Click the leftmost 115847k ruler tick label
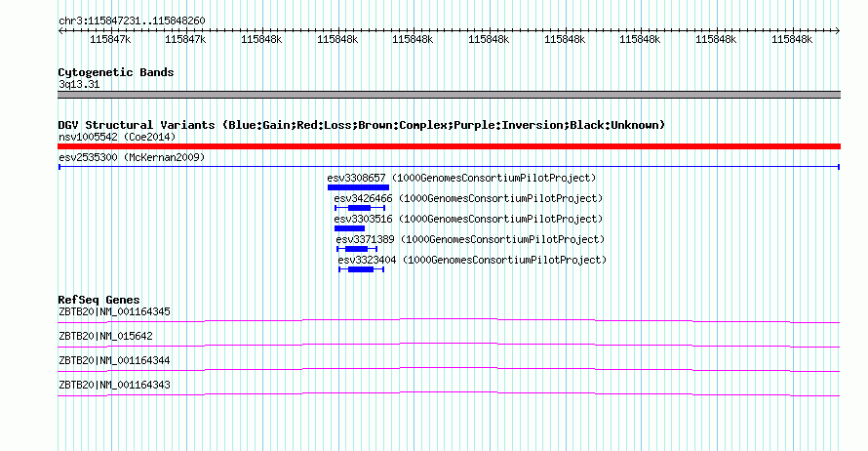Viewport: 868px width, 451px height. pos(111,39)
